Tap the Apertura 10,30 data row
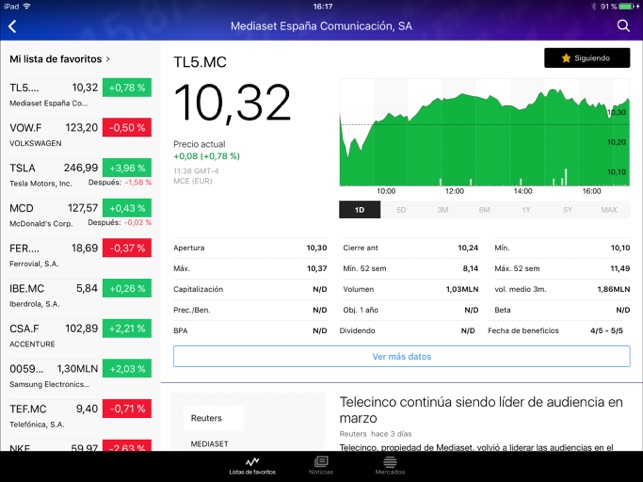 (250, 248)
